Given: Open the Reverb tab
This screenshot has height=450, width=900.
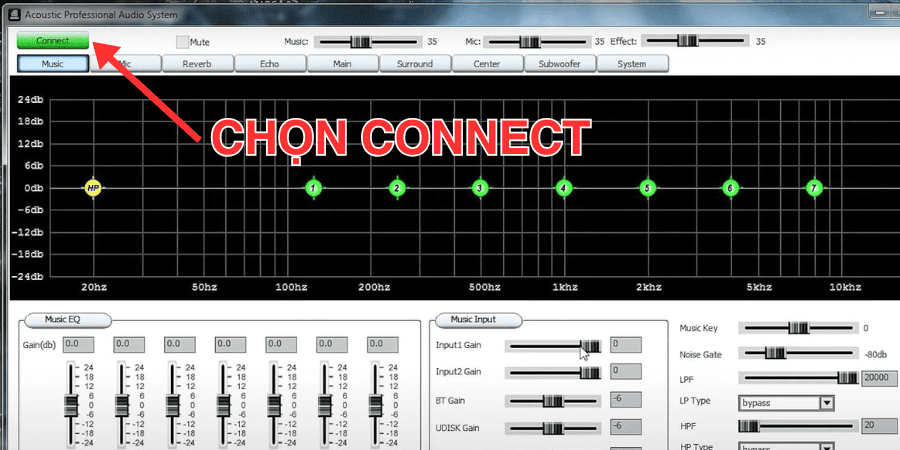Looking at the screenshot, I should (x=197, y=64).
